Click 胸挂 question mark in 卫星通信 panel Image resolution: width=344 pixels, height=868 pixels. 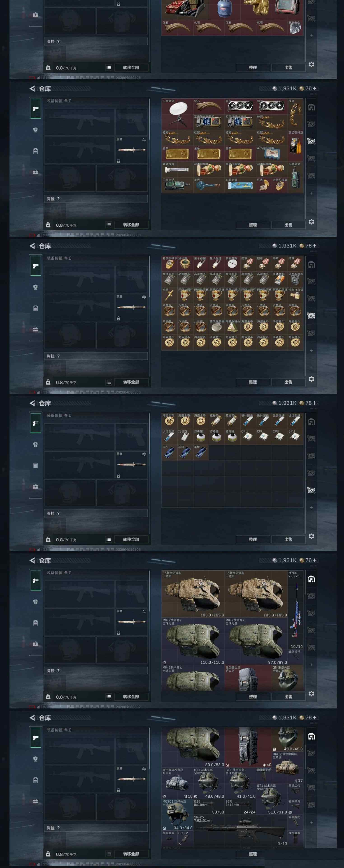point(58,199)
